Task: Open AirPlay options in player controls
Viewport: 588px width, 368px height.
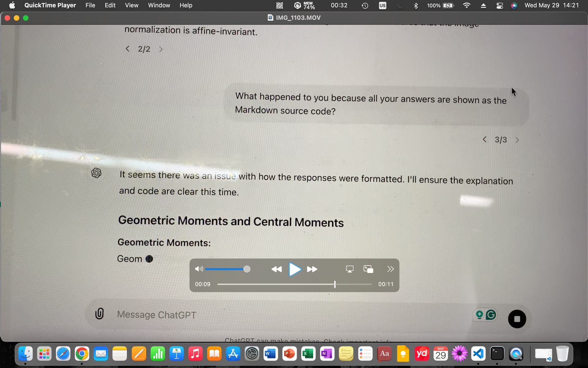Action: 349,269
